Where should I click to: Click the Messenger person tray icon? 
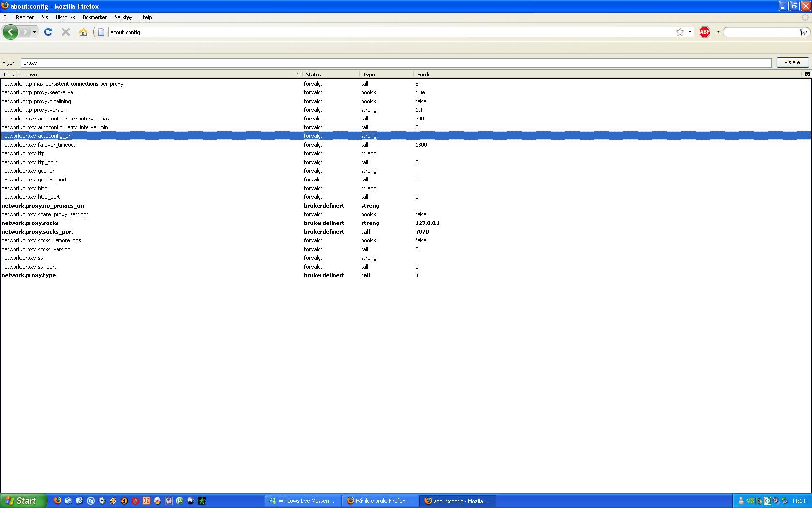tap(740, 501)
